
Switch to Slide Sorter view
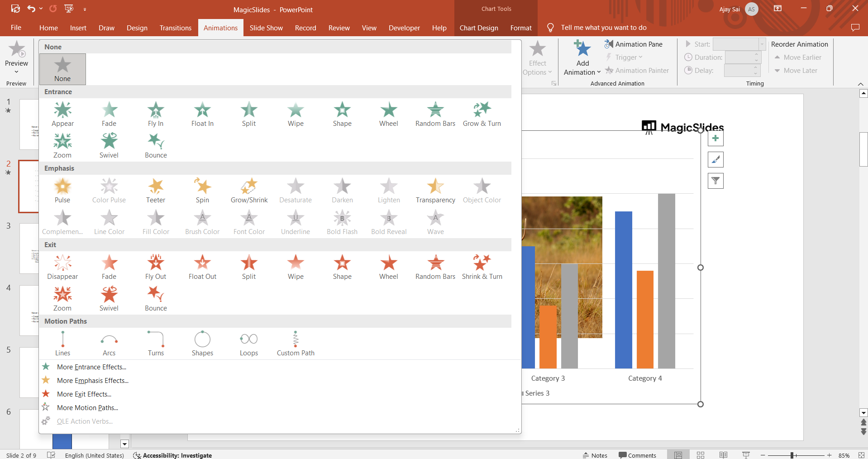click(701, 455)
